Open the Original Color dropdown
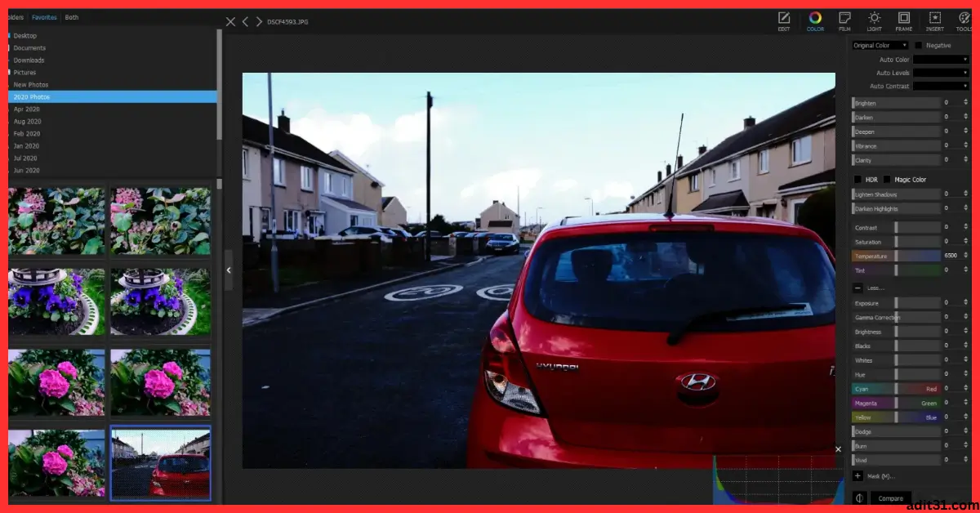This screenshot has height=513, width=980. (x=880, y=46)
